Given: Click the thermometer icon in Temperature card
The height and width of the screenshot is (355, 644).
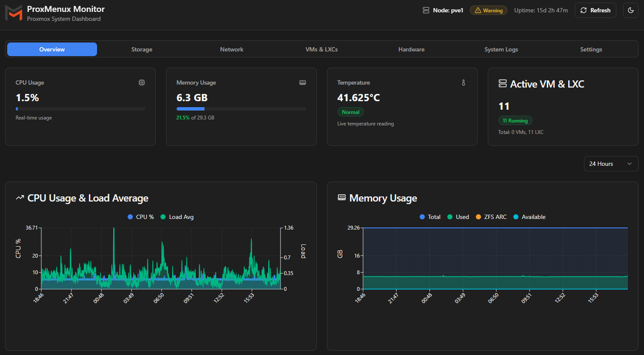Looking at the screenshot, I should [x=464, y=82].
